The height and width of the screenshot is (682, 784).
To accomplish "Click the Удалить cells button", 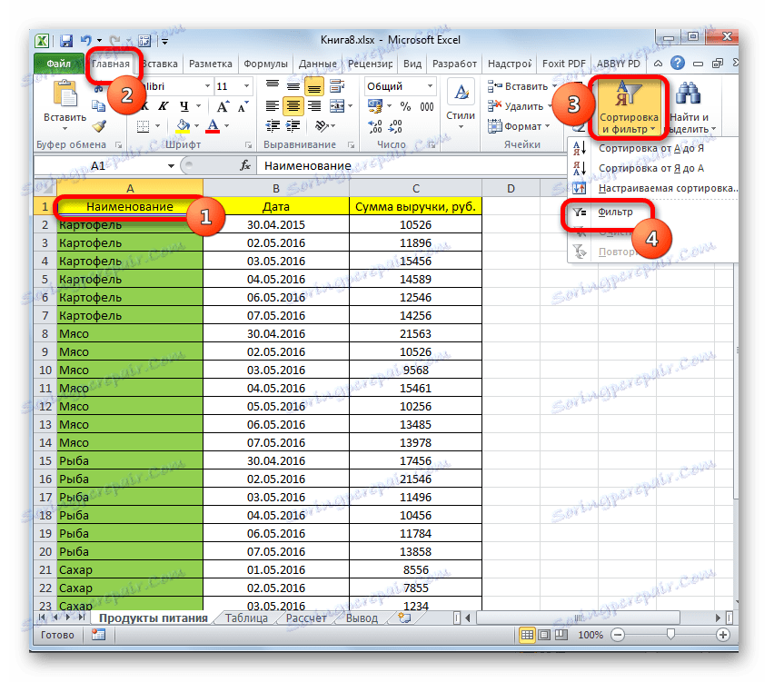I will [x=518, y=106].
